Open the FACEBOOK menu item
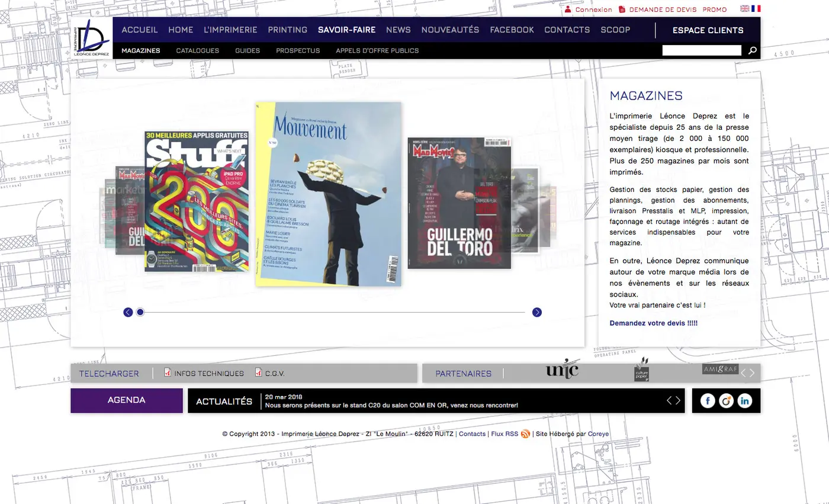This screenshot has height=504, width=829. (512, 30)
